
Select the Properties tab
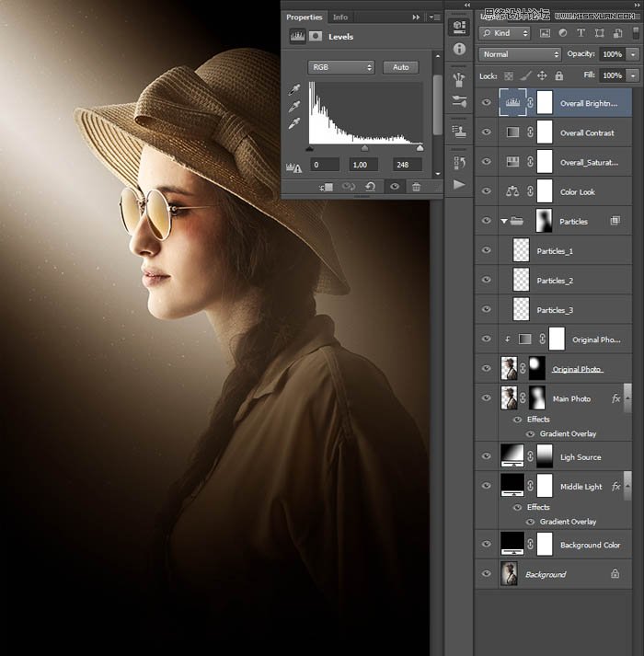305,17
